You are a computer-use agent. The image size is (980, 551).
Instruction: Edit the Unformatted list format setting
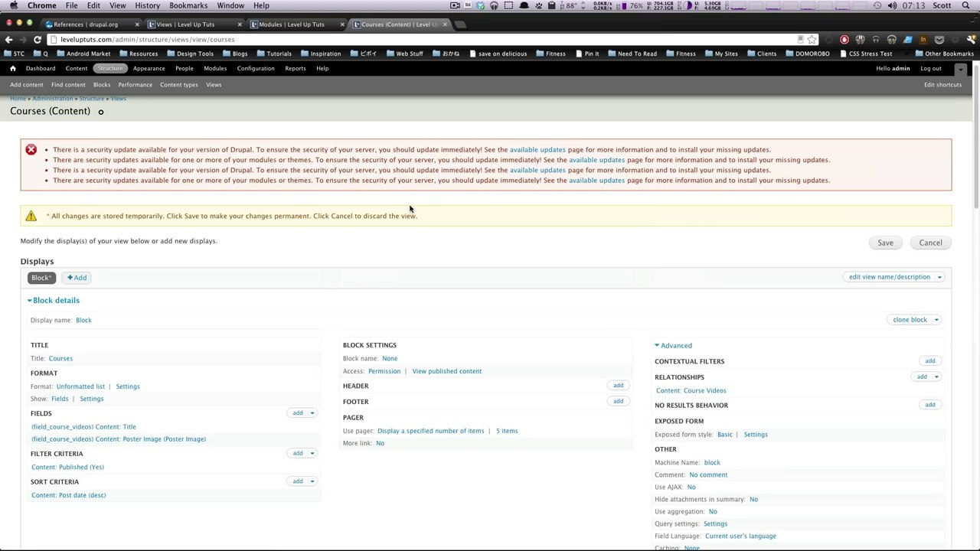pos(80,386)
